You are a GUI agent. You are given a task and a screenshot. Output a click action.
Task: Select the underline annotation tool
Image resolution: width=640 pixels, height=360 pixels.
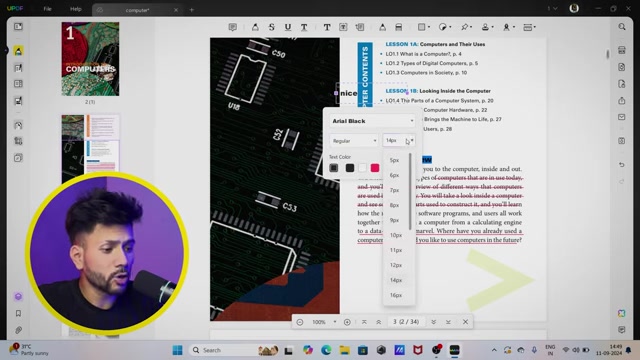[288, 27]
